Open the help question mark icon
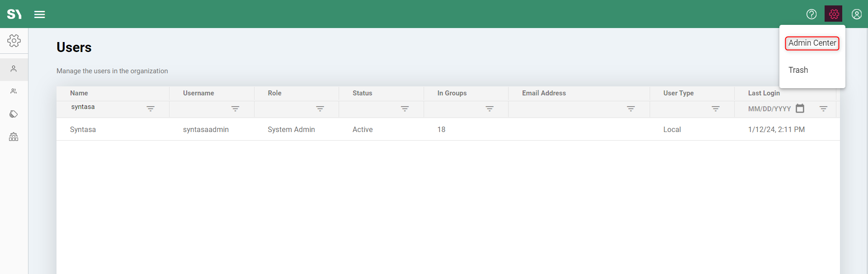 811,14
